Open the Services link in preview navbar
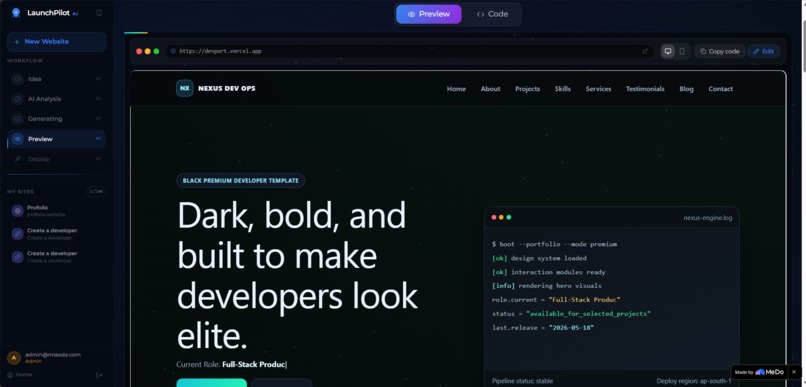The width and height of the screenshot is (806, 387). pos(598,89)
